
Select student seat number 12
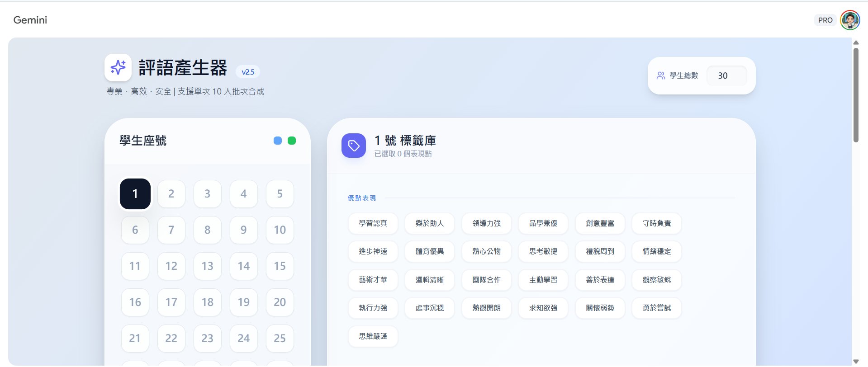point(171,266)
